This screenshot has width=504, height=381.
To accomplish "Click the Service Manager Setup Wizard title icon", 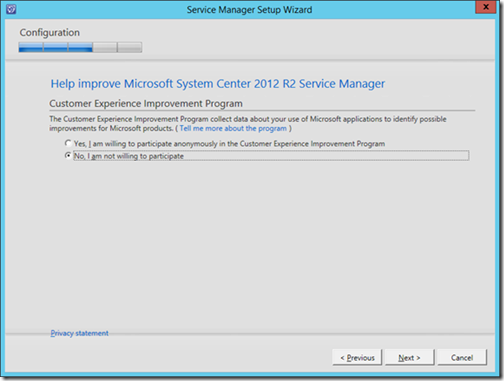I will coord(11,9).
